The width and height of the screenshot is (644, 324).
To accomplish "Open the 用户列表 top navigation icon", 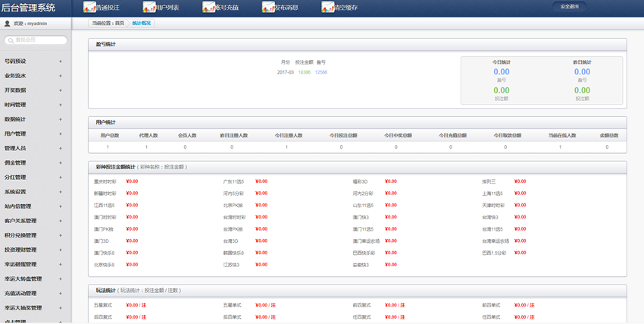I will pos(148,8).
